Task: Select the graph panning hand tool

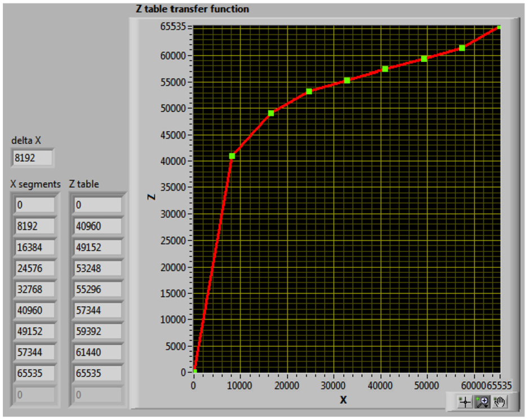Action: 499,402
